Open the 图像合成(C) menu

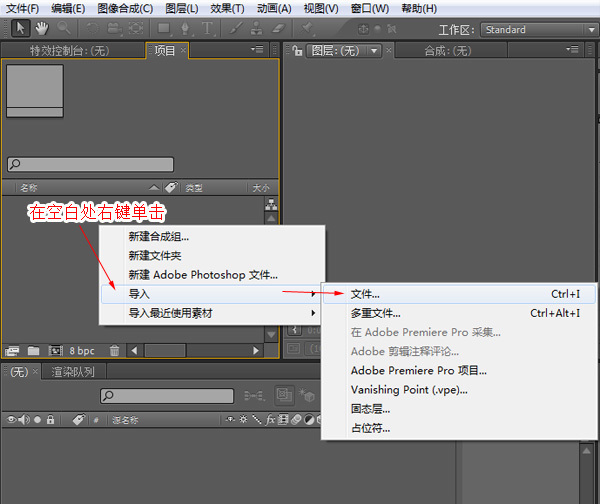point(125,8)
